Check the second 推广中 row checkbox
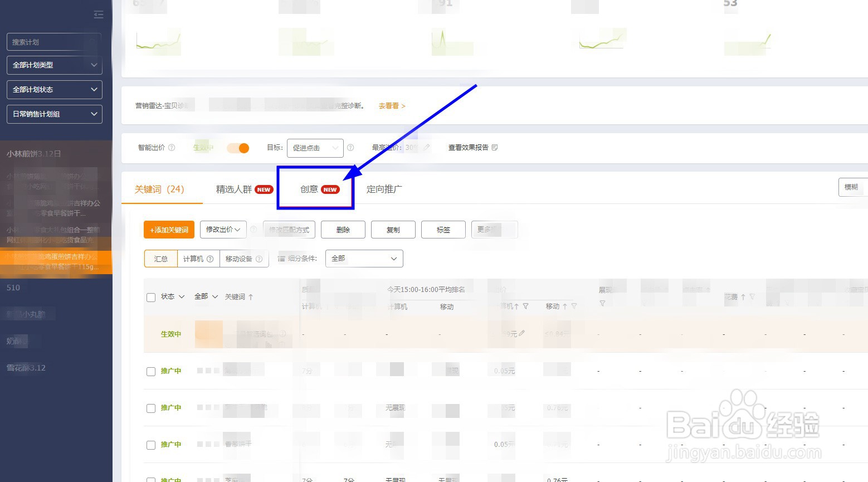 151,408
